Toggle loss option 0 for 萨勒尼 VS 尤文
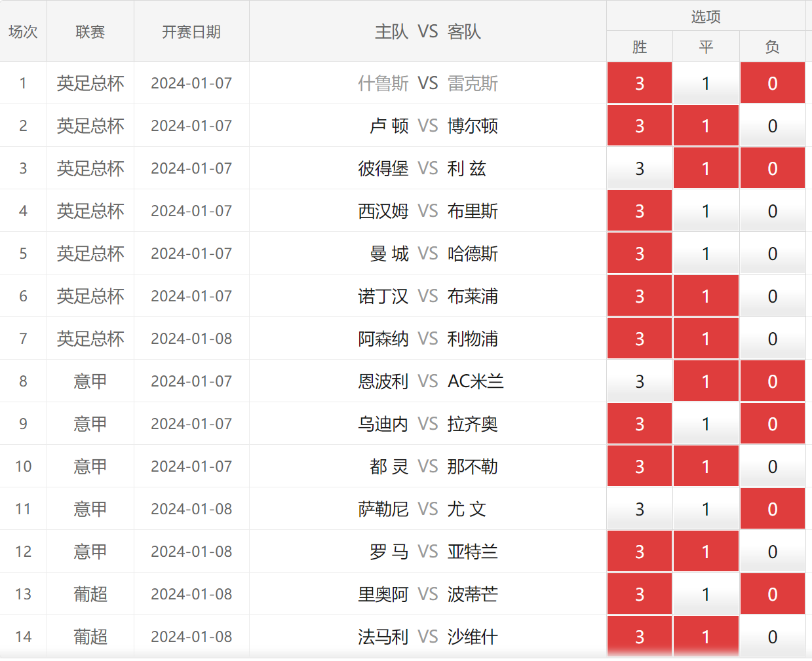812x661 pixels. [773, 509]
